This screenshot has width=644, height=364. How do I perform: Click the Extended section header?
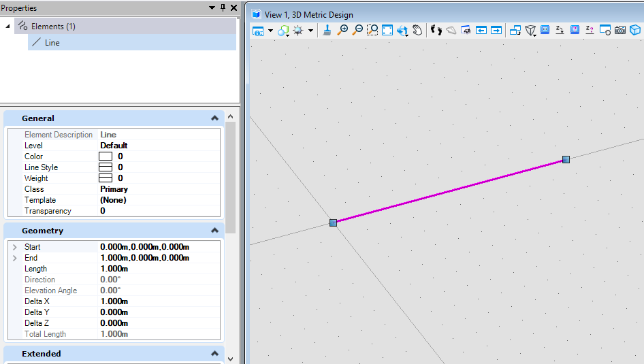click(114, 354)
